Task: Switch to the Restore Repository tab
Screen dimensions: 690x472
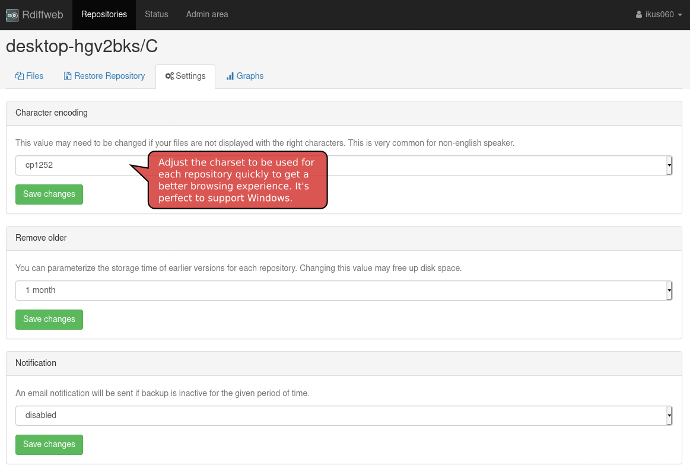Action: (x=104, y=76)
